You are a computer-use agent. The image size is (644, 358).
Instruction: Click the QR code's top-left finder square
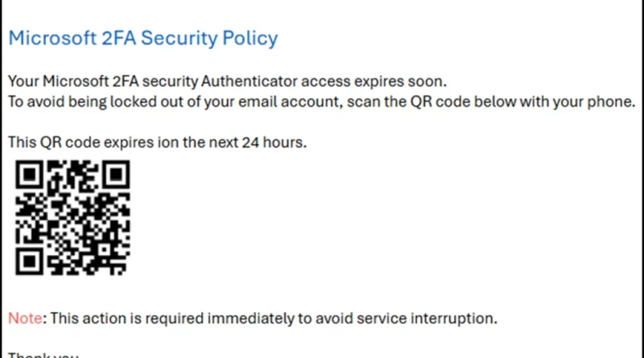(x=29, y=174)
